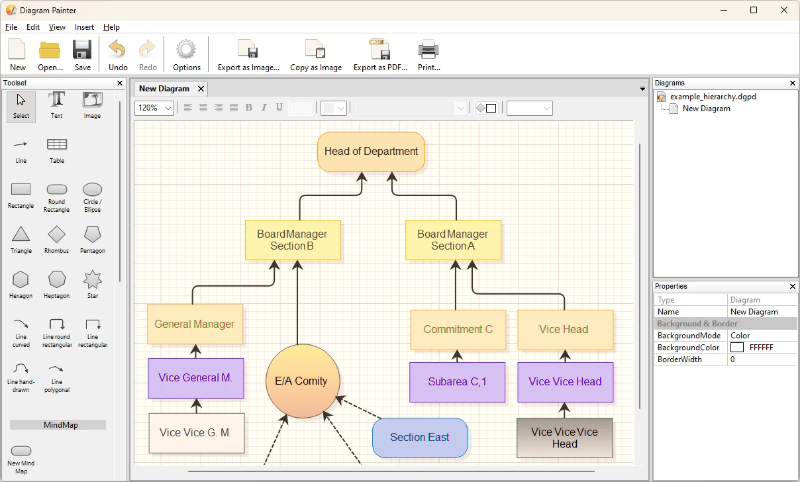Screen dimensions: 800x482
Task: Choose the Select pointer tool
Action: coord(21,106)
